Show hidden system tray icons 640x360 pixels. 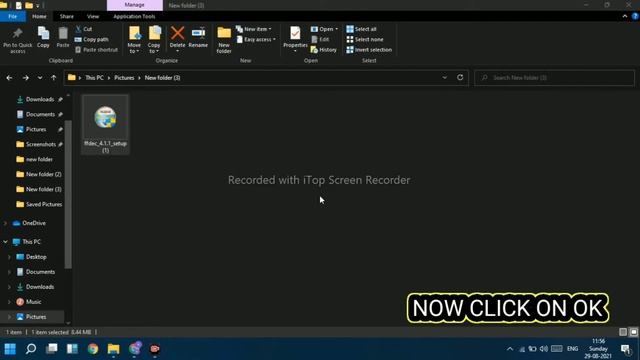[x=510, y=349]
